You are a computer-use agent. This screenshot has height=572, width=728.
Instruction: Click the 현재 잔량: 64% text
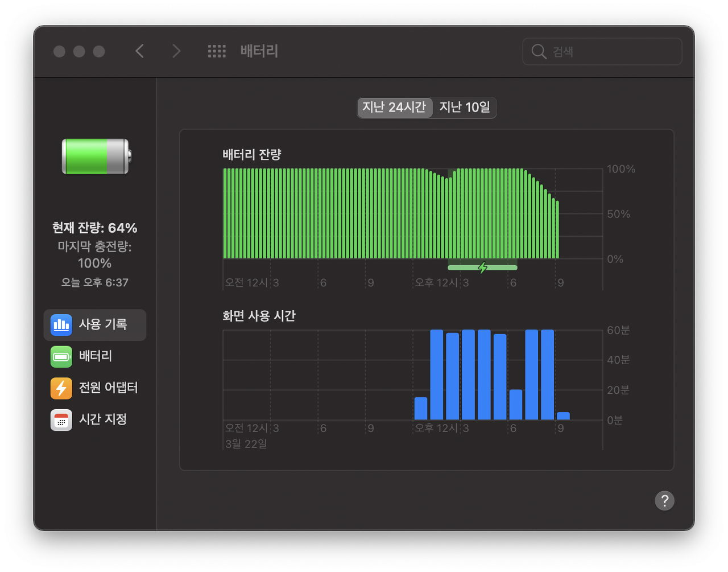point(94,228)
